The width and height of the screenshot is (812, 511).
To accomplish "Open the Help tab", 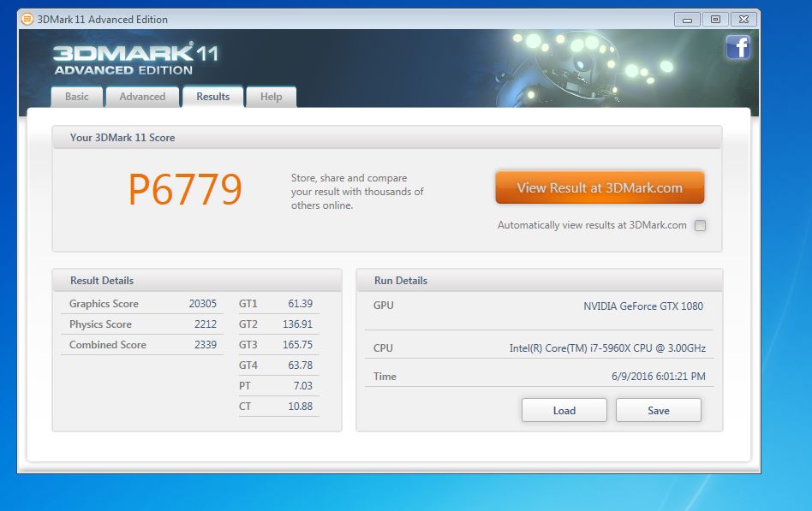I will [x=272, y=97].
